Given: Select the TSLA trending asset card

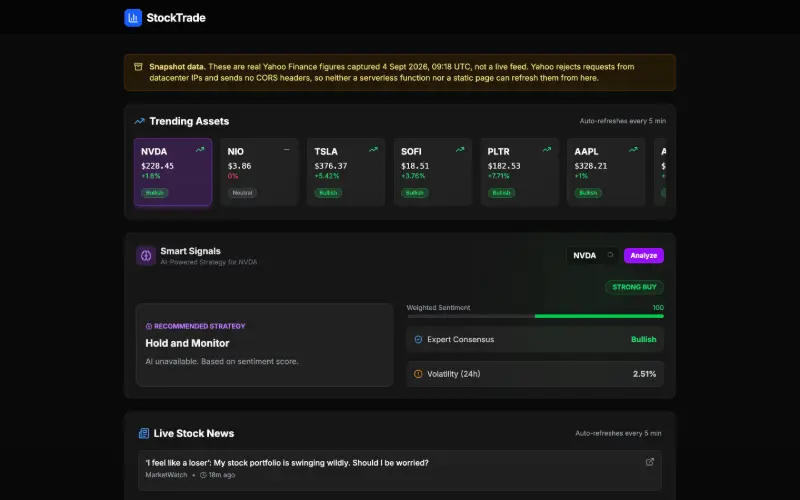Looking at the screenshot, I should coord(346,172).
